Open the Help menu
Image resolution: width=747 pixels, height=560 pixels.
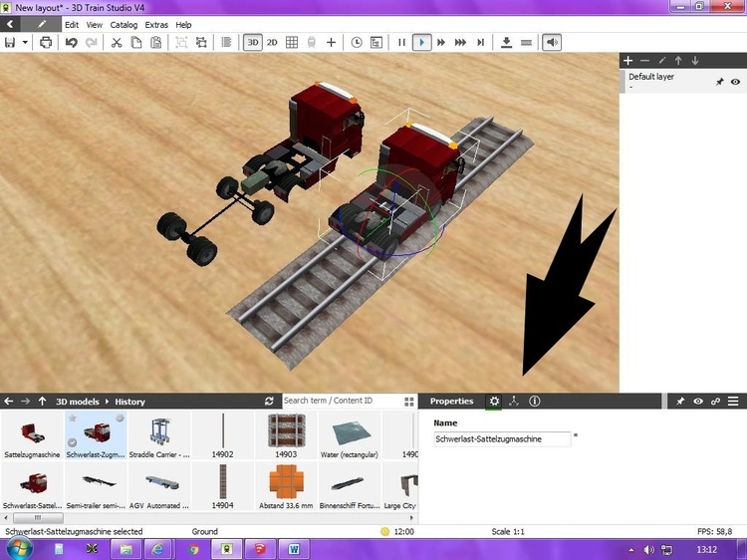[183, 25]
